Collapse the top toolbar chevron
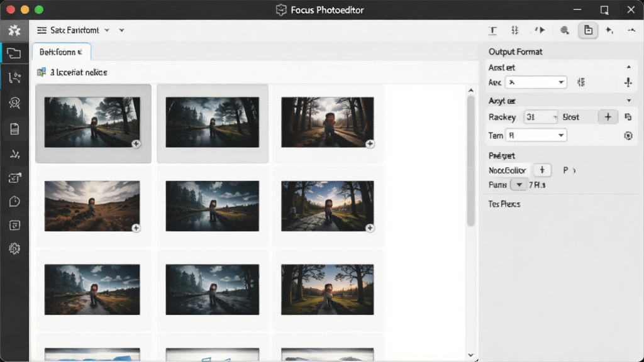The image size is (644, 362). [631, 30]
